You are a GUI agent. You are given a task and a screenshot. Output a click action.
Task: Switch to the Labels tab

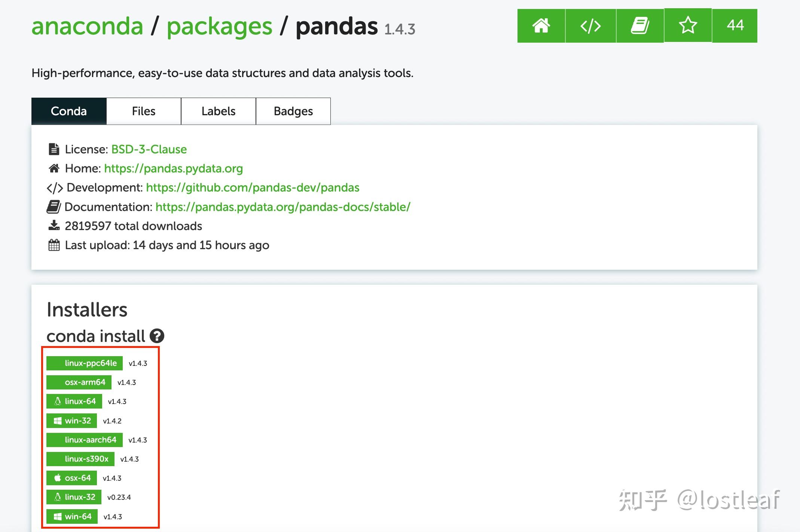click(x=219, y=111)
